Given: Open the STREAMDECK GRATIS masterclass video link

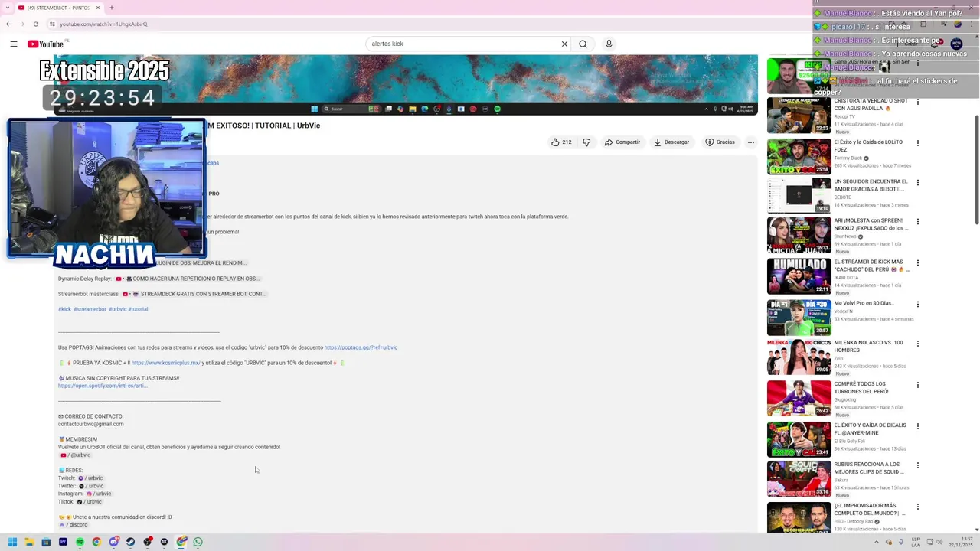Looking at the screenshot, I should coord(194,294).
